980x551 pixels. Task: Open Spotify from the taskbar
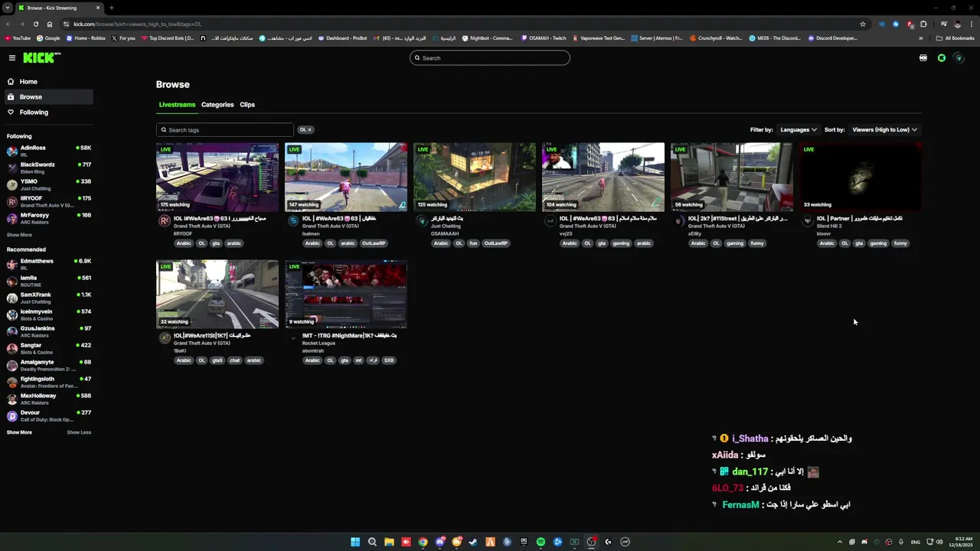(x=541, y=542)
